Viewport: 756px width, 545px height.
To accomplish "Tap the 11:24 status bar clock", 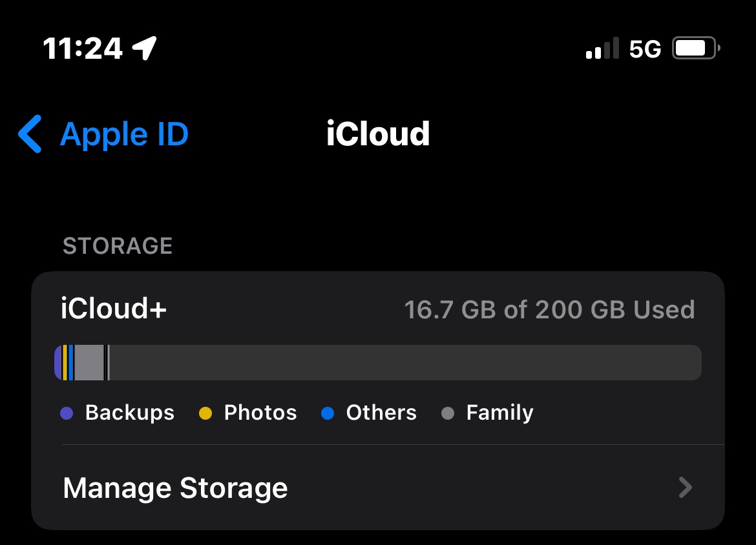I will pyautogui.click(x=83, y=48).
